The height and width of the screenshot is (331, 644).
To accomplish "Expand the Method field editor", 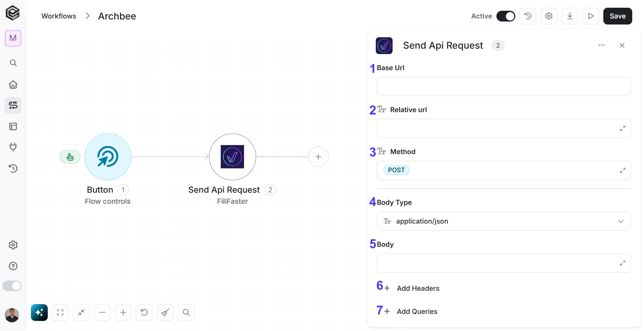I will pos(623,171).
